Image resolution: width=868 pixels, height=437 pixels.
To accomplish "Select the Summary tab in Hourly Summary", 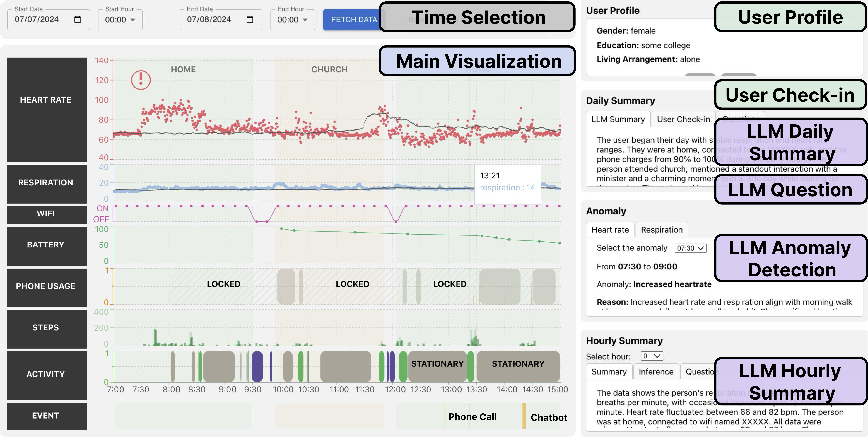I will click(609, 372).
